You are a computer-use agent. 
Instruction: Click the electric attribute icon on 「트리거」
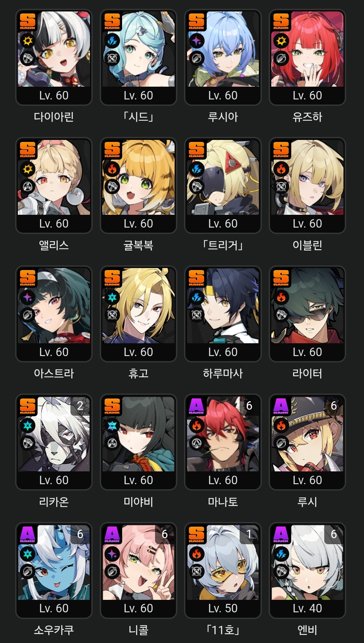197,169
